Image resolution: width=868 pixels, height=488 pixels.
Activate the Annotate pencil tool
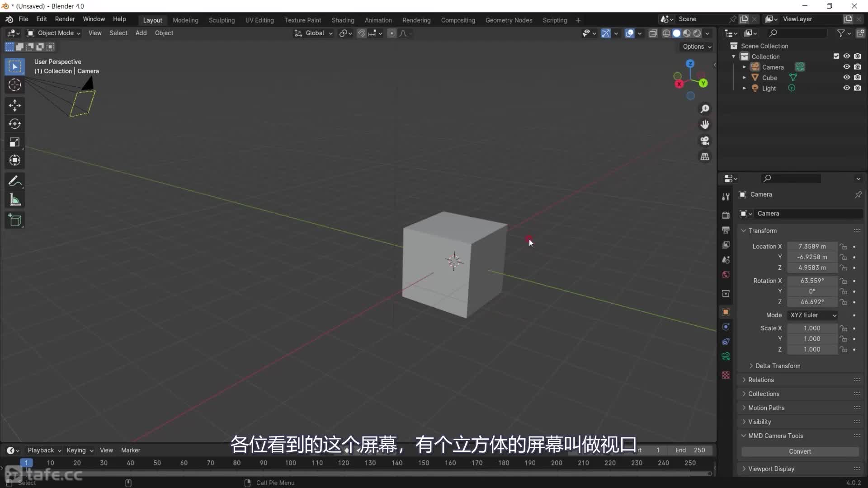pos(14,181)
